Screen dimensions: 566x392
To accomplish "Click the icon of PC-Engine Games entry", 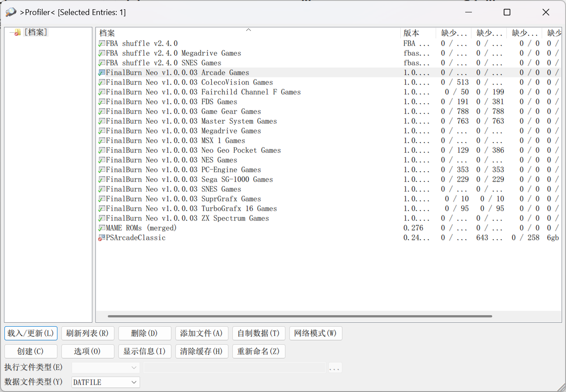I will point(102,170).
